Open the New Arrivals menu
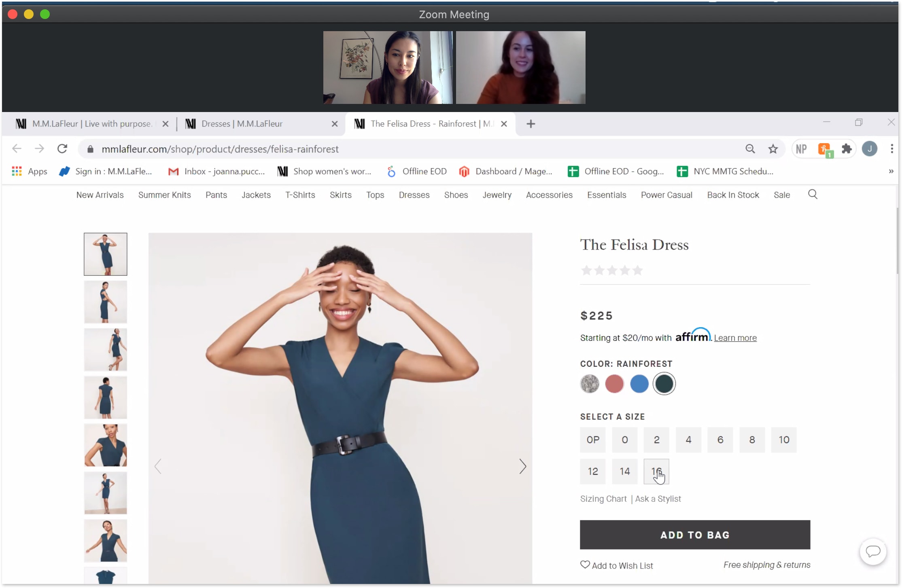This screenshot has width=902, height=588. tap(100, 195)
